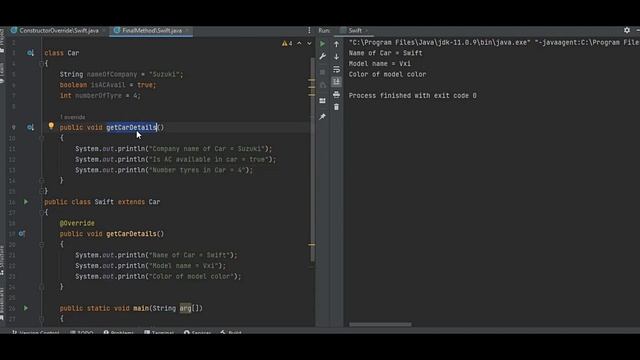Click overridden method gutter icon on line 9
Viewport: 640px width, 360px height.
coord(30,127)
